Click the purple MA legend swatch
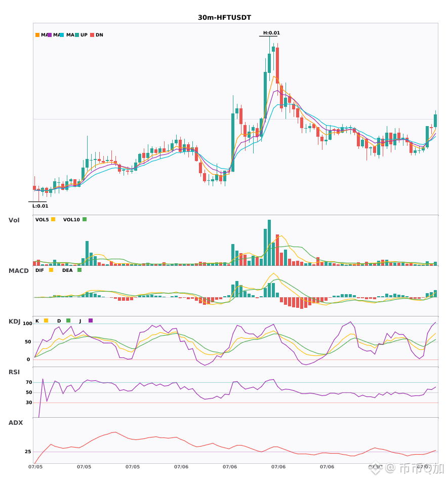This screenshot has width=448, height=481. click(x=50, y=35)
